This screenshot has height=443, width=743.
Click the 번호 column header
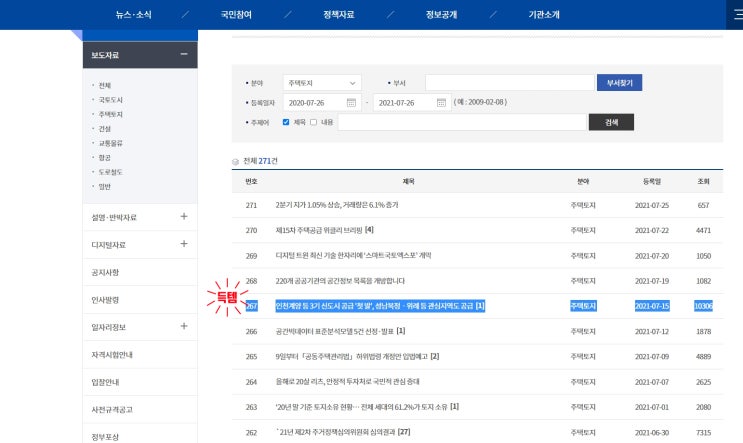click(251, 181)
